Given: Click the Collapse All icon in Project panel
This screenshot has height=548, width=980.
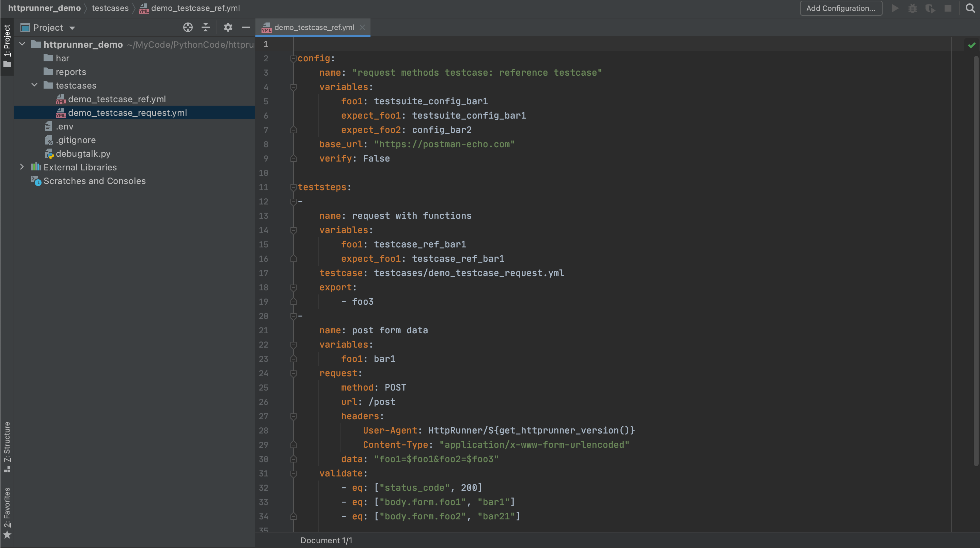Looking at the screenshot, I should (205, 27).
